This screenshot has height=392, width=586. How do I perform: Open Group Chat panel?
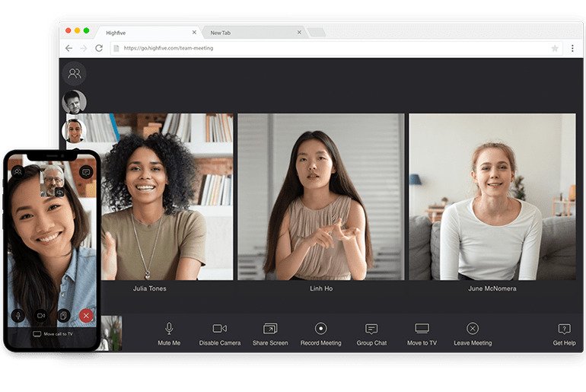371,334
